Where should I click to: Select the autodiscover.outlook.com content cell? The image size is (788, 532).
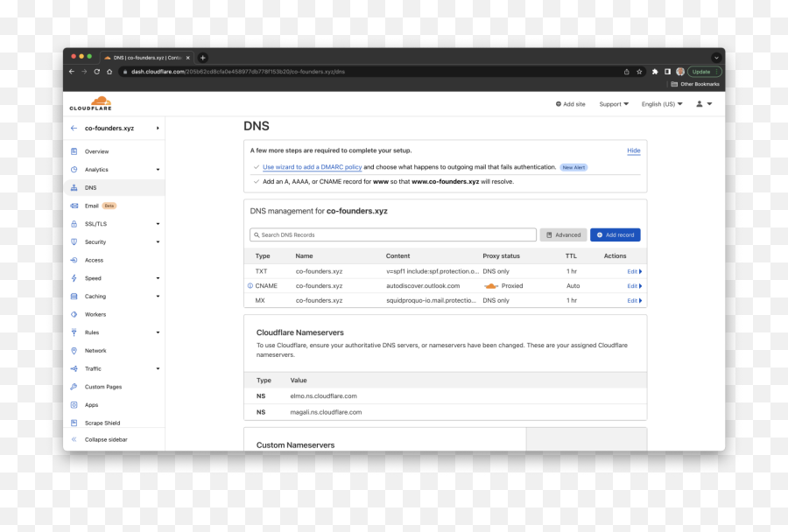point(423,286)
